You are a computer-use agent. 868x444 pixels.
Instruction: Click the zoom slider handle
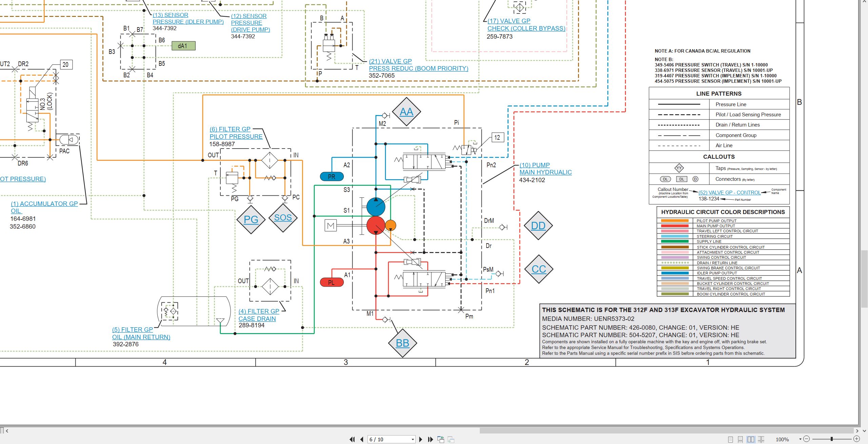831,439
